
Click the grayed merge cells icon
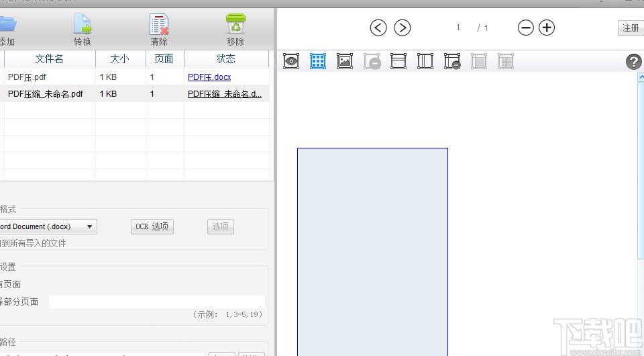(x=479, y=61)
